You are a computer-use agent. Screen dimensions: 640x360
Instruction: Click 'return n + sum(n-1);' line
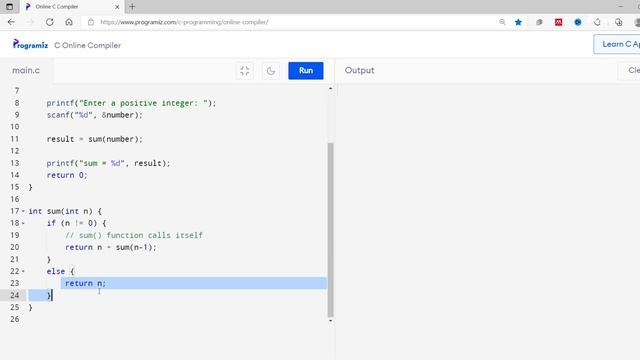coord(111,247)
